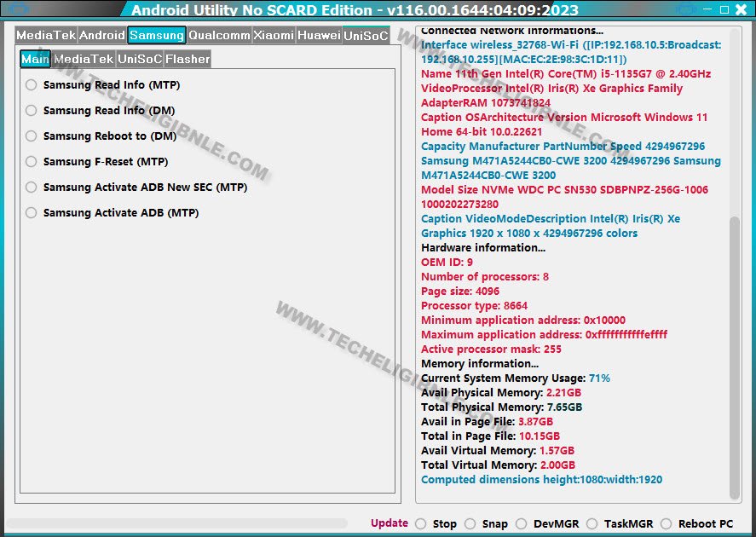This screenshot has width=756, height=537.
Task: Click the 'Processor type: 8664' line
Action: [x=475, y=306]
